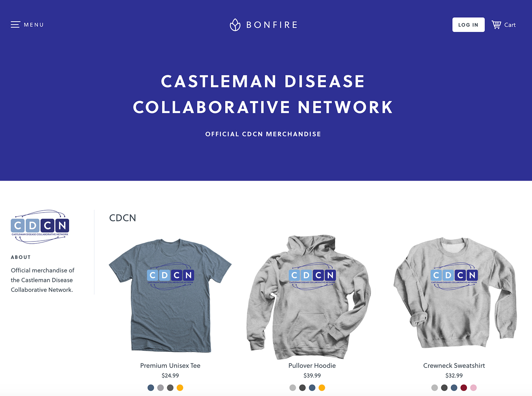
Task: Select the light gray swatch for Pullover Hoodie
Action: tap(293, 388)
